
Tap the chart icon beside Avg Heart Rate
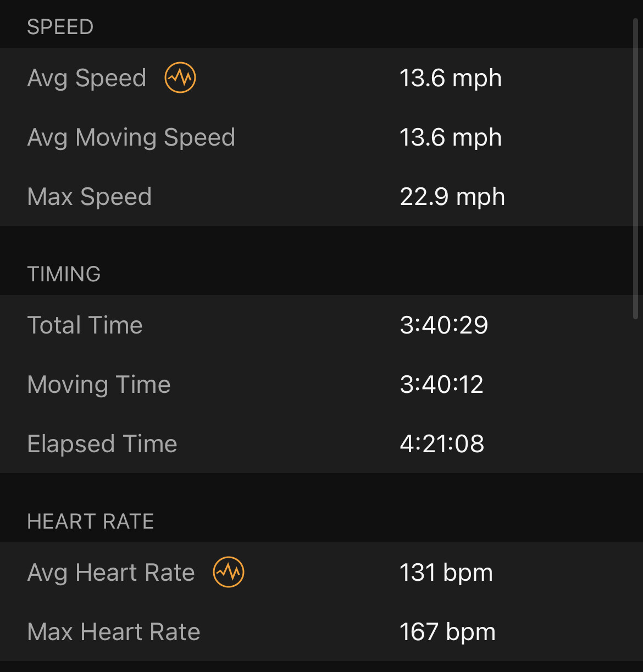[229, 572]
